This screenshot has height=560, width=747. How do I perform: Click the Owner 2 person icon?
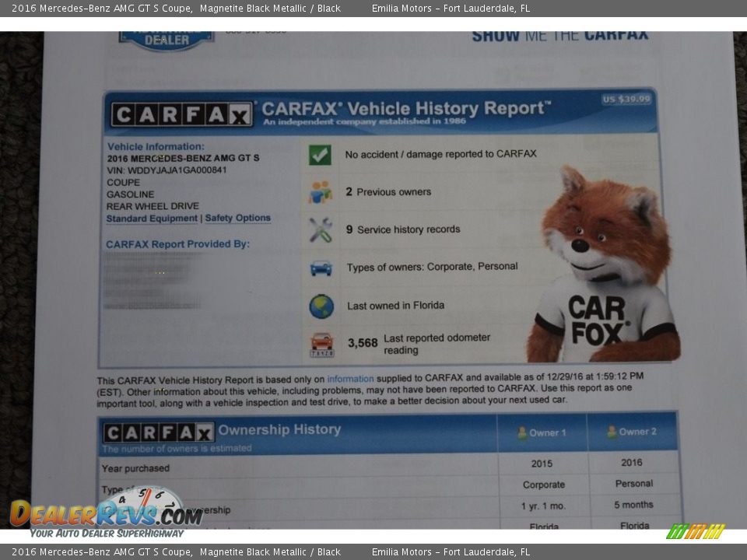click(x=612, y=432)
